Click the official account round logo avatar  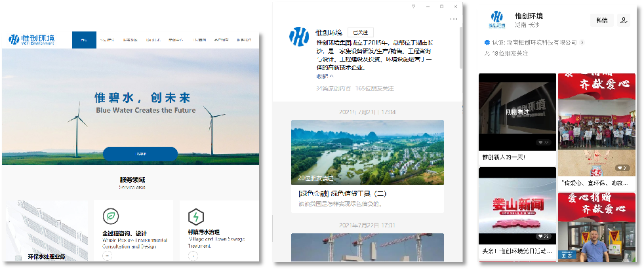click(299, 36)
